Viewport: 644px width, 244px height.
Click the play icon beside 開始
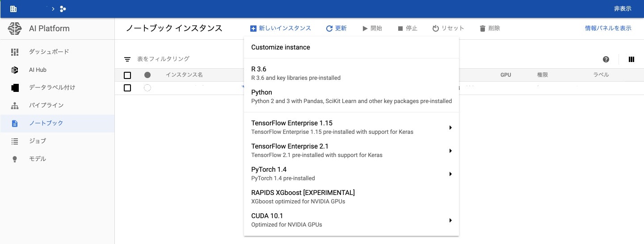365,29
